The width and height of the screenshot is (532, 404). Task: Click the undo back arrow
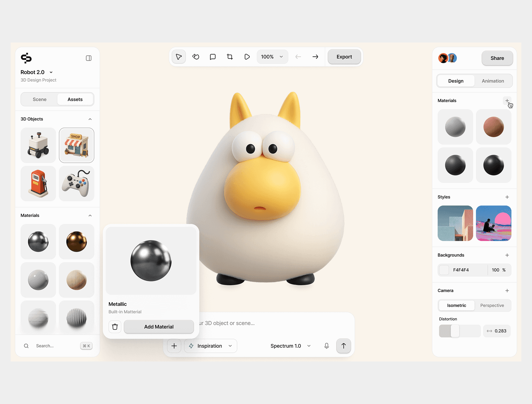click(x=298, y=57)
